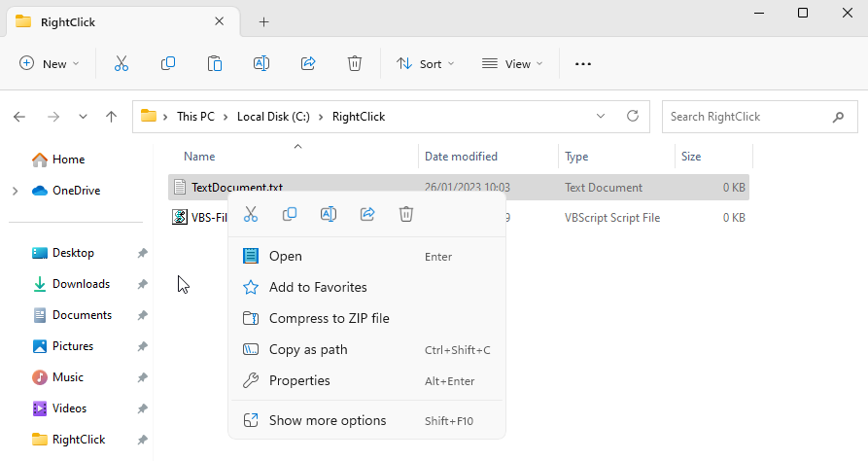868x461 pixels.
Task: Open the Sort dropdown menu
Action: coord(426,64)
